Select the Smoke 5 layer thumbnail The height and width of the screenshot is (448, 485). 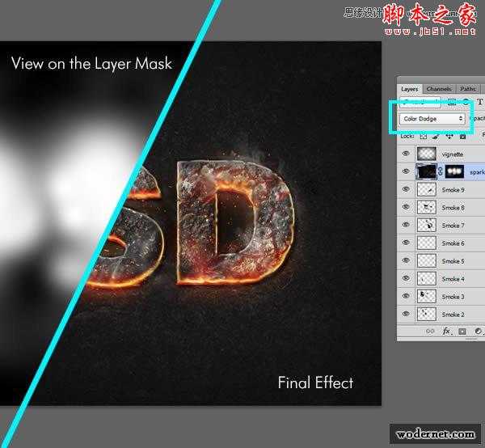(x=427, y=261)
